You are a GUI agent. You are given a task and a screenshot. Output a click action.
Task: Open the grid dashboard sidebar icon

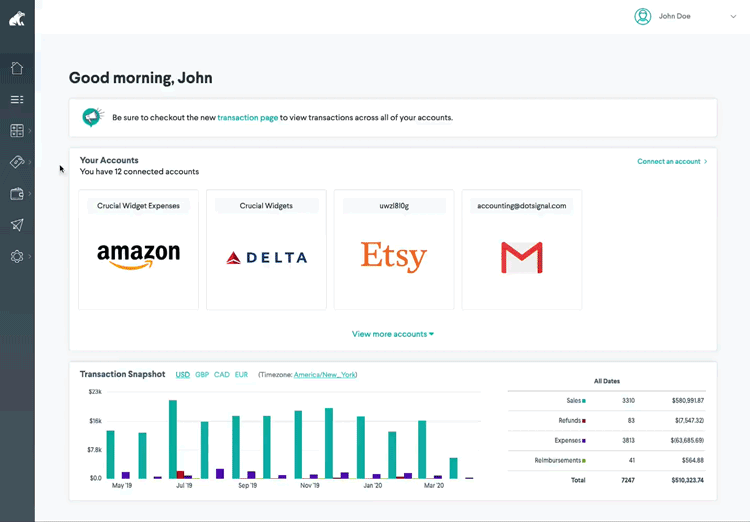tap(17, 131)
